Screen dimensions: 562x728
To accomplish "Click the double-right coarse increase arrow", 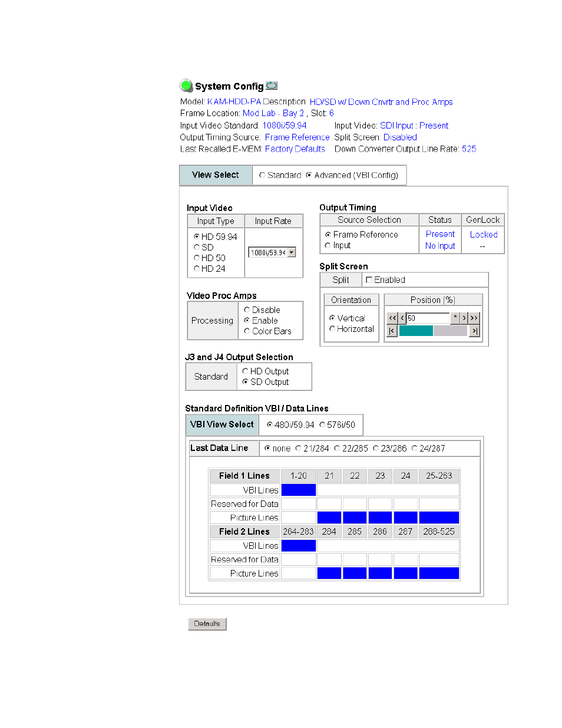I will (474, 318).
